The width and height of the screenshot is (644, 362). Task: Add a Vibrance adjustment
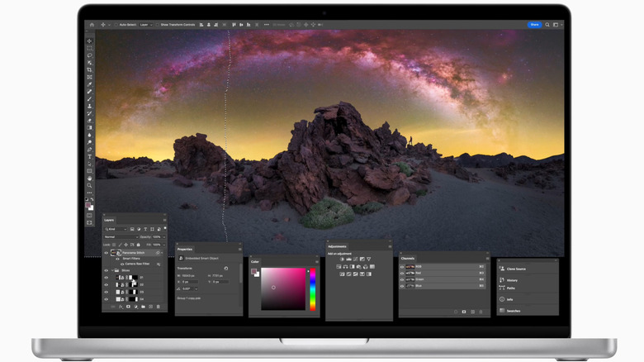click(x=369, y=260)
